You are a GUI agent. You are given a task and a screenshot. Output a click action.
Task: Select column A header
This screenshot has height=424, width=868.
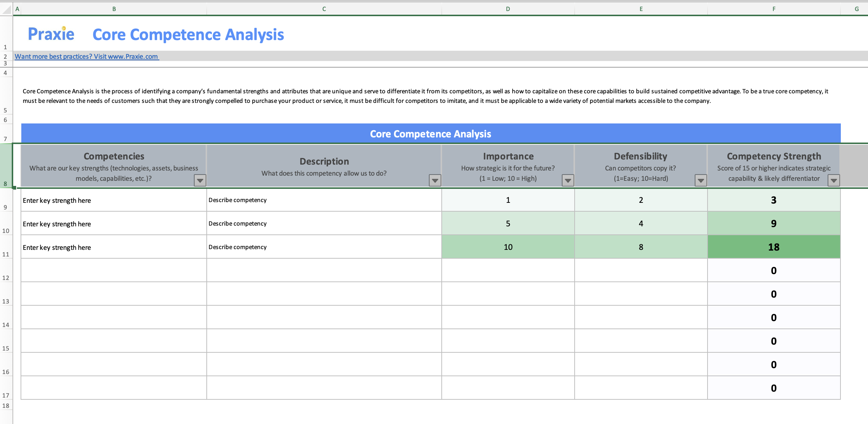coord(17,9)
